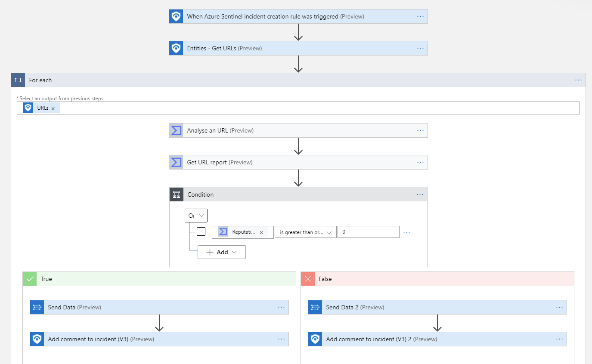Click the Send Data step icon
The image size is (592, 364).
tap(37, 307)
